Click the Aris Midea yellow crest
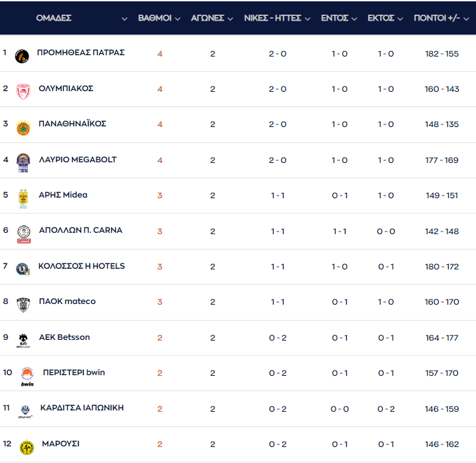Screen dimensions: 476x463 (x=23, y=198)
